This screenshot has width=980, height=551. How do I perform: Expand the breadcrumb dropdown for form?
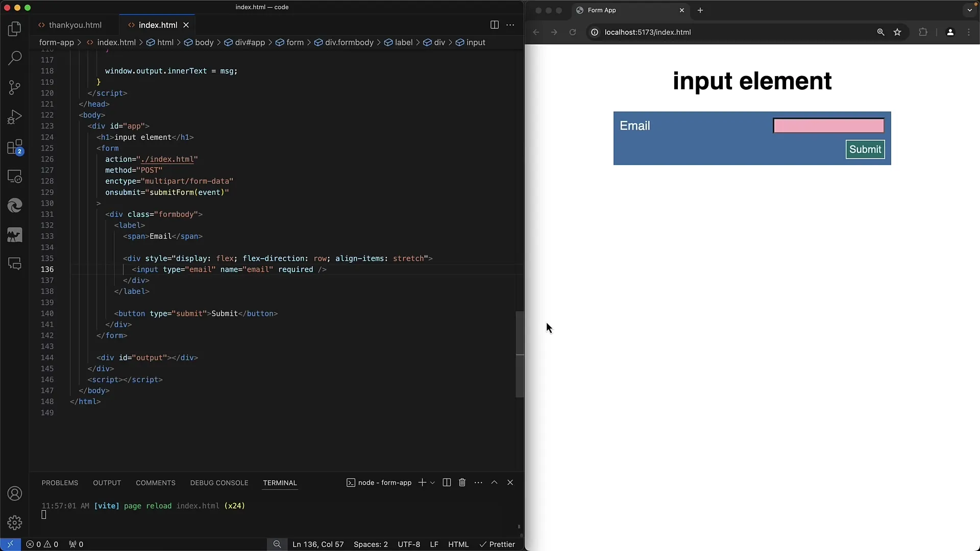(294, 42)
